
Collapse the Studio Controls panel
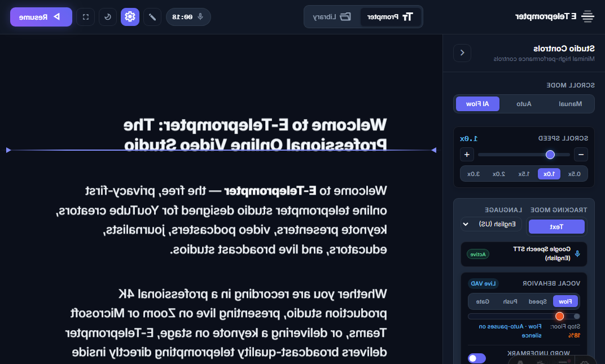(462, 53)
